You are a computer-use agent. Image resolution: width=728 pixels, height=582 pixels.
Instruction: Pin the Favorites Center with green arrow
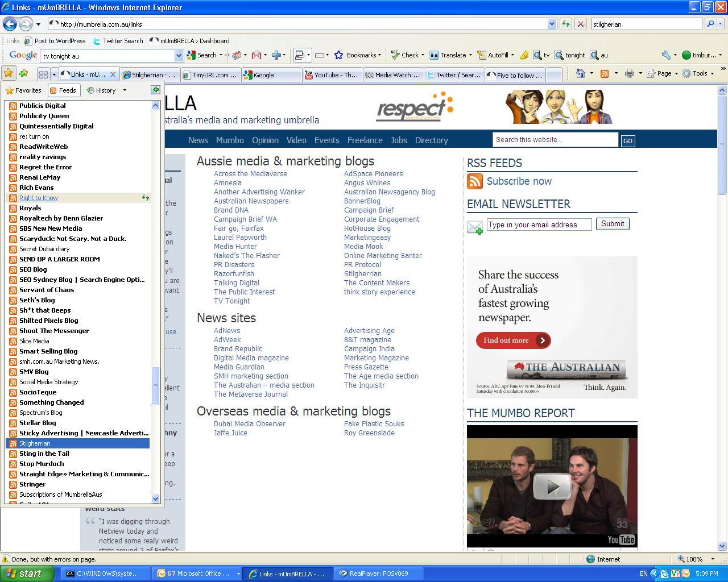pyautogui.click(x=155, y=90)
